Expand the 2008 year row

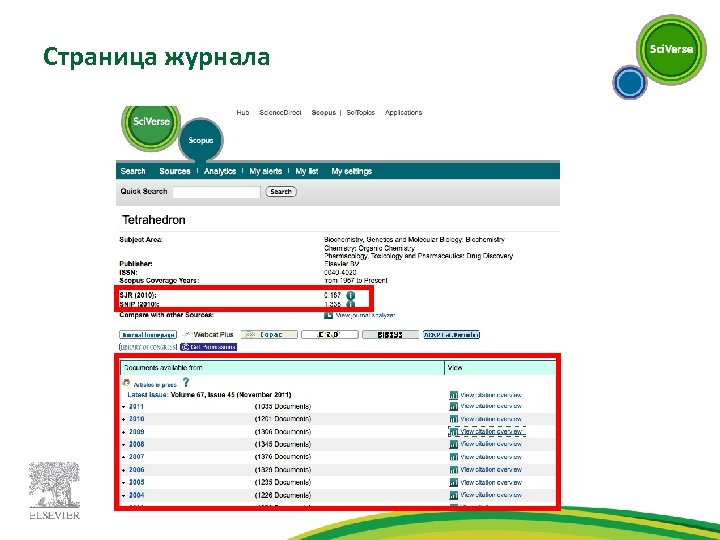coord(124,444)
